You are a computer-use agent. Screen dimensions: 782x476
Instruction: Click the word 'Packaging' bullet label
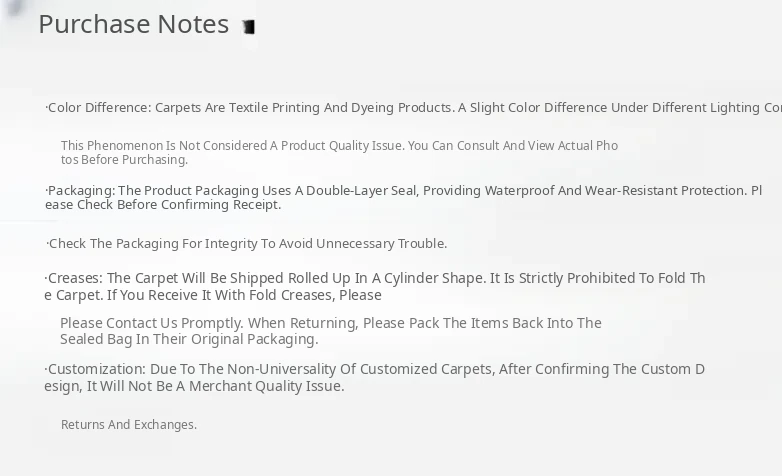[80, 191]
